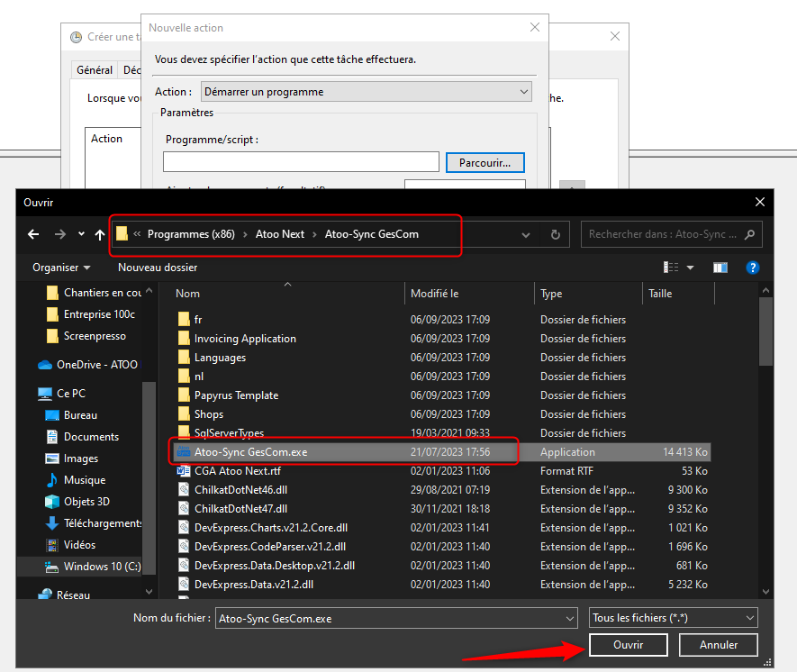Open help with the blue question icon
The image size is (797, 672).
point(753,268)
